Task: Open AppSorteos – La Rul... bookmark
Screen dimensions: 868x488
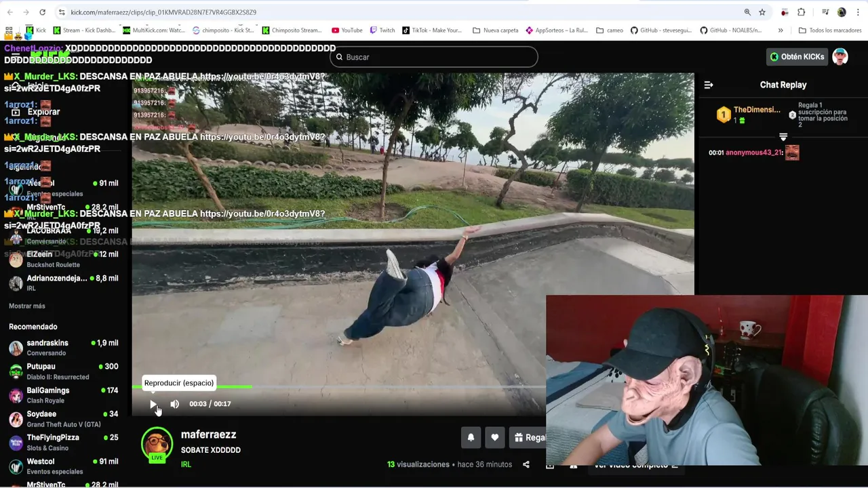Action: tap(557, 30)
